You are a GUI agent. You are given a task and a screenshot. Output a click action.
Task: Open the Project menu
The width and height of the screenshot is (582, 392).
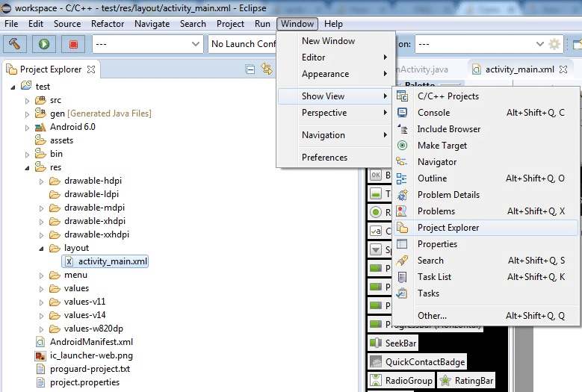(231, 24)
